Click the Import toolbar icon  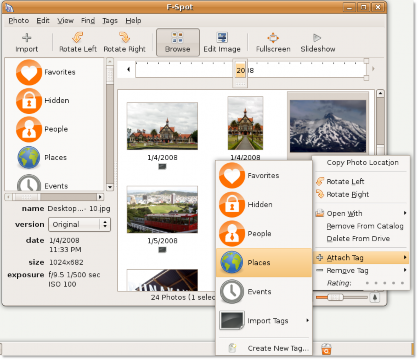pos(27,42)
